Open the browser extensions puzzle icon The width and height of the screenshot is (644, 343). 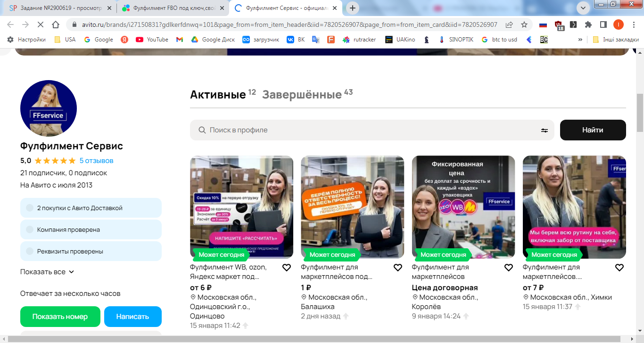(588, 24)
